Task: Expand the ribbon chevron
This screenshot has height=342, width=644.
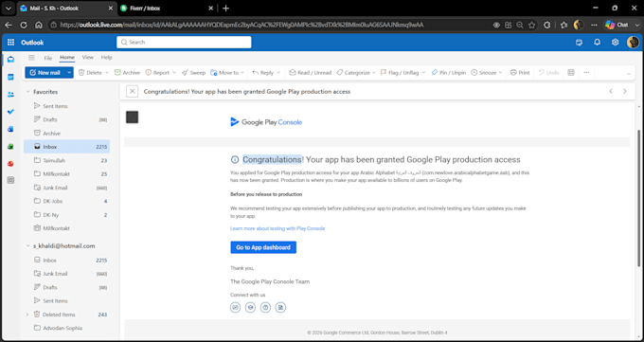Action: 629,74
